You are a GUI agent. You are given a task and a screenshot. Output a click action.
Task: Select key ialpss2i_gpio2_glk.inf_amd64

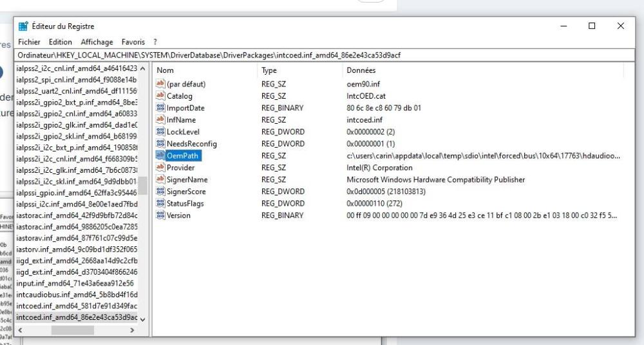coord(77,125)
